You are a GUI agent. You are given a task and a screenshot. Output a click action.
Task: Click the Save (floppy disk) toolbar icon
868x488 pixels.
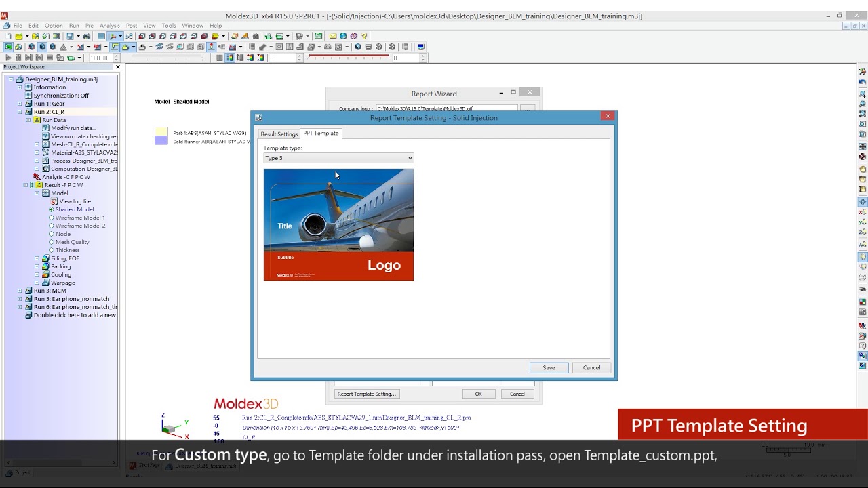tap(70, 36)
